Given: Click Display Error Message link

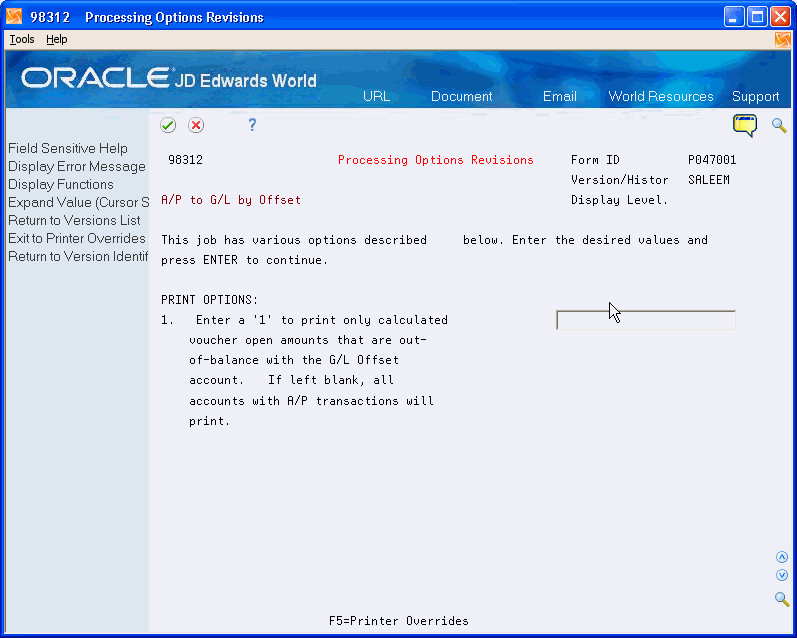Looking at the screenshot, I should (x=77, y=167).
